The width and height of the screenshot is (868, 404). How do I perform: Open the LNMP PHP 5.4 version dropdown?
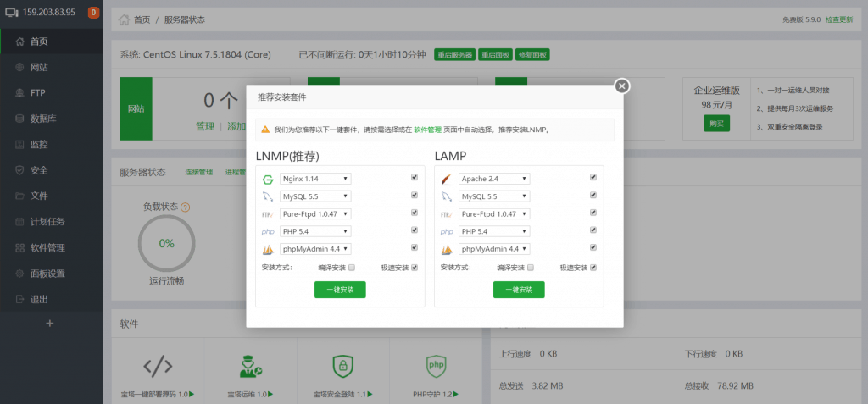(315, 232)
